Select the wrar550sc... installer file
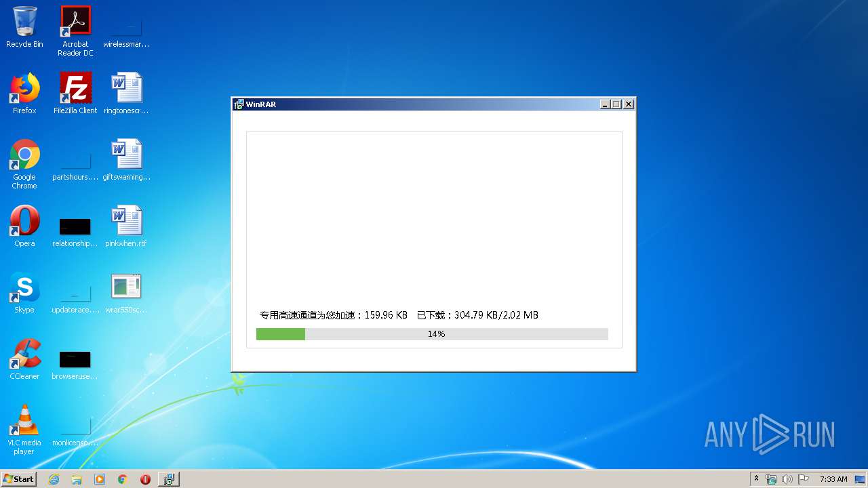Viewport: 868px width, 488px height. click(x=126, y=293)
